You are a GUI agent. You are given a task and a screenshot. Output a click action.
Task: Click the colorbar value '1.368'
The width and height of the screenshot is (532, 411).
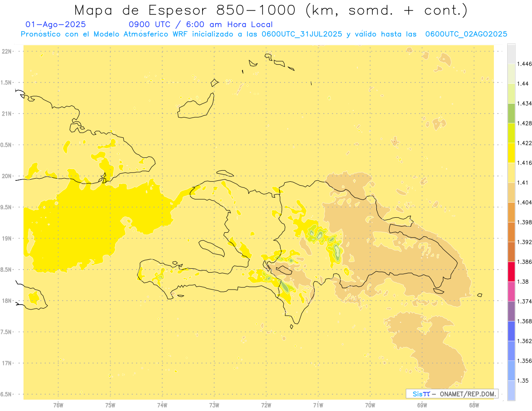(x=524, y=321)
